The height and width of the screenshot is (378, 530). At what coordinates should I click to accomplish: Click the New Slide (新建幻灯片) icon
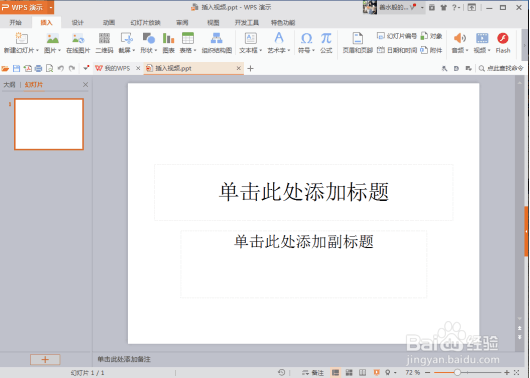[21, 38]
